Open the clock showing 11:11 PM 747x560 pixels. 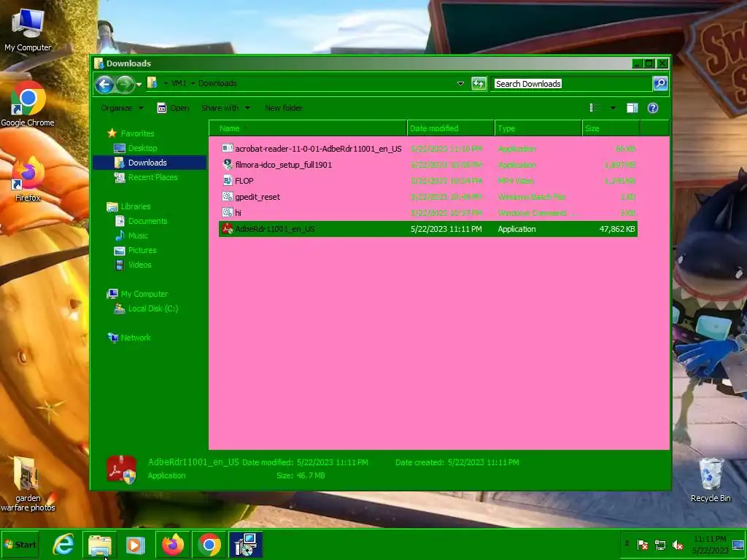[710, 545]
